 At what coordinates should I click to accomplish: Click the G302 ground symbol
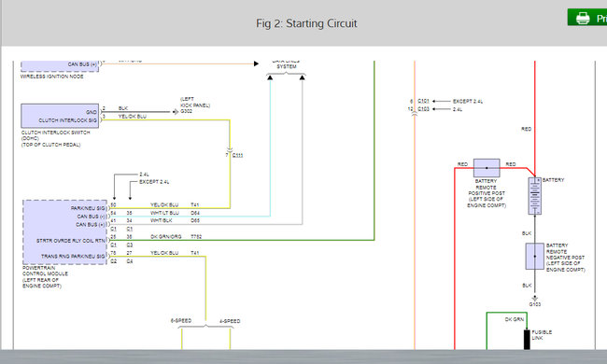(176, 112)
